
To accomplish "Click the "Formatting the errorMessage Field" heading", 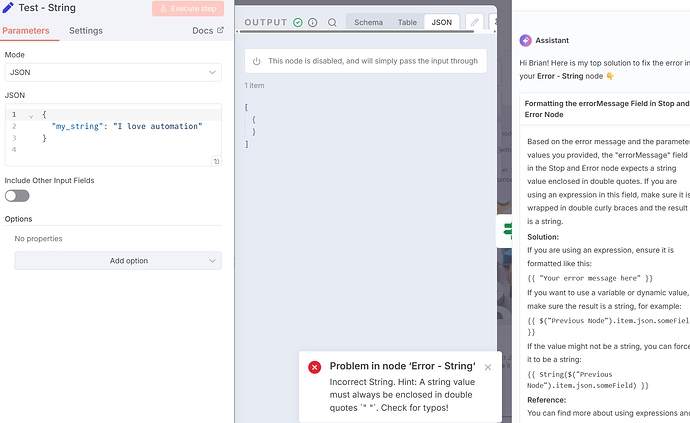I will pos(607,109).
